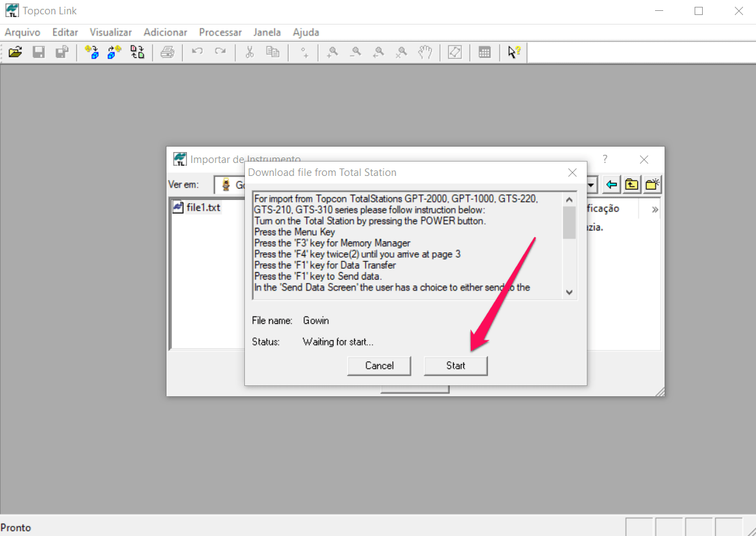
Task: Select the Pan hand tool
Action: [425, 52]
